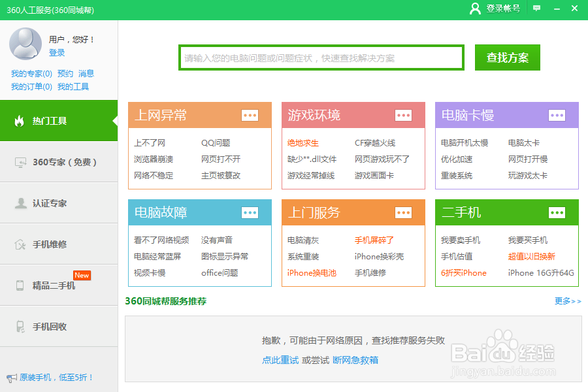Select 缺少**.dll文件 item

pos(312,159)
